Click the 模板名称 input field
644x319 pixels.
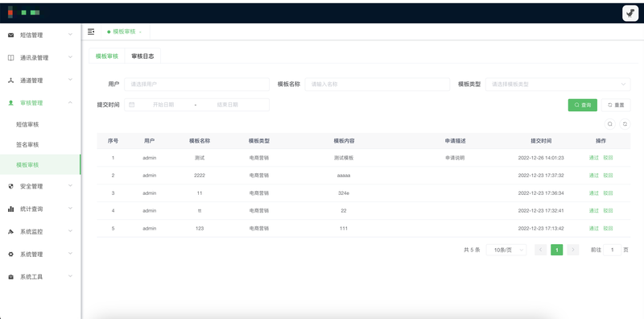(x=378, y=85)
